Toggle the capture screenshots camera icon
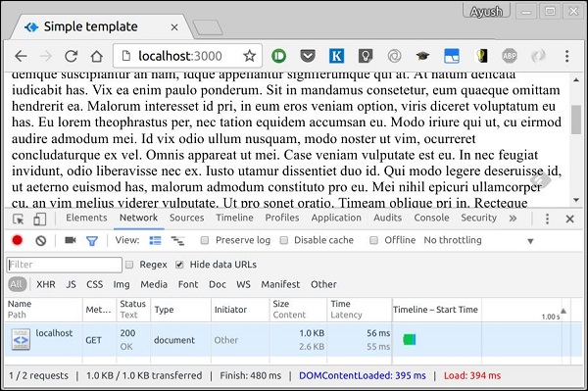 (x=71, y=240)
